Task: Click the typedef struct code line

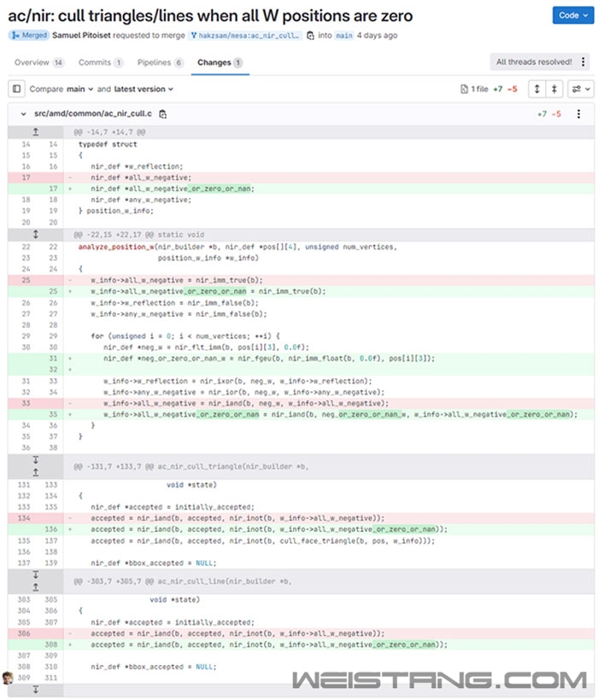Action: tap(108, 144)
